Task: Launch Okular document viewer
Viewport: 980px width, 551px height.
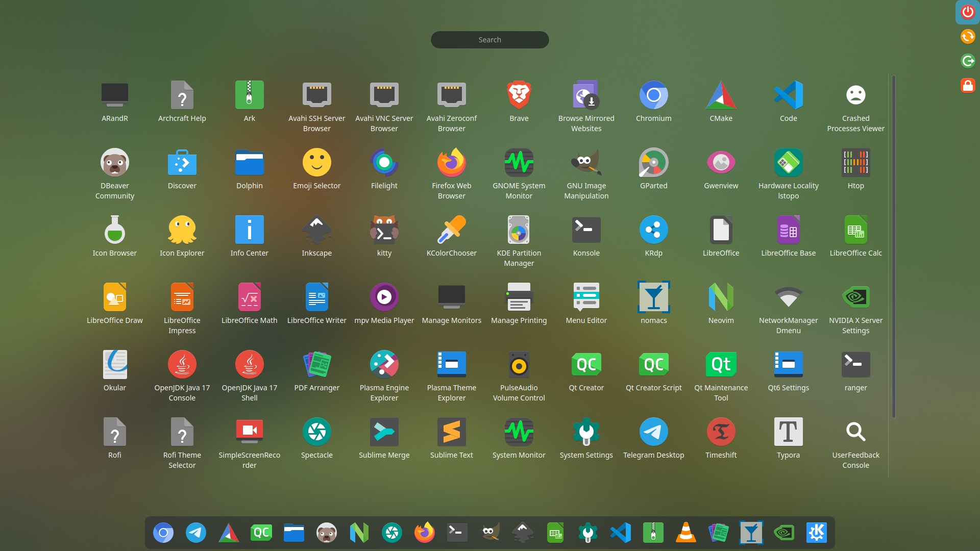Action: pos(115,371)
